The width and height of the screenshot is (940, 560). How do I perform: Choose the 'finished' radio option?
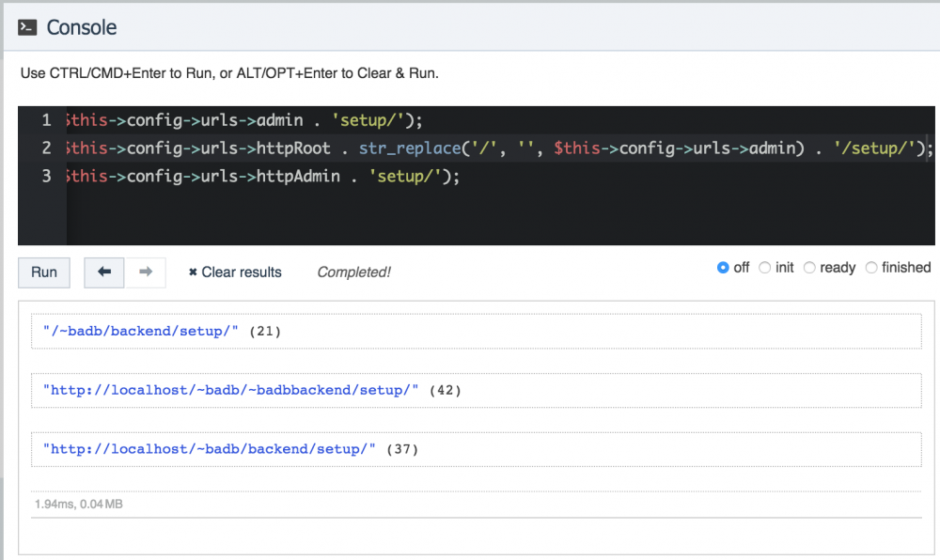click(871, 268)
